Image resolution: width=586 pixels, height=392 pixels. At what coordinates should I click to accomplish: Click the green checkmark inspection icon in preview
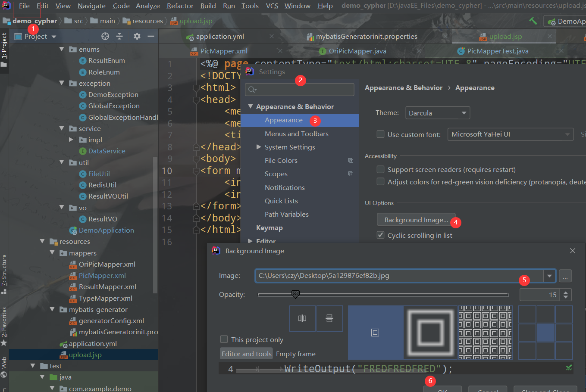coord(569,367)
